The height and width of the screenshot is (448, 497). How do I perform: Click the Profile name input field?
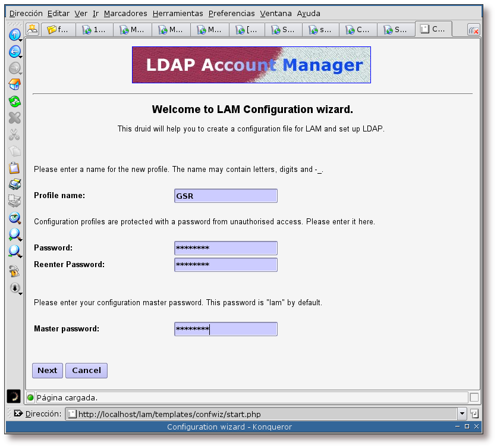click(225, 196)
